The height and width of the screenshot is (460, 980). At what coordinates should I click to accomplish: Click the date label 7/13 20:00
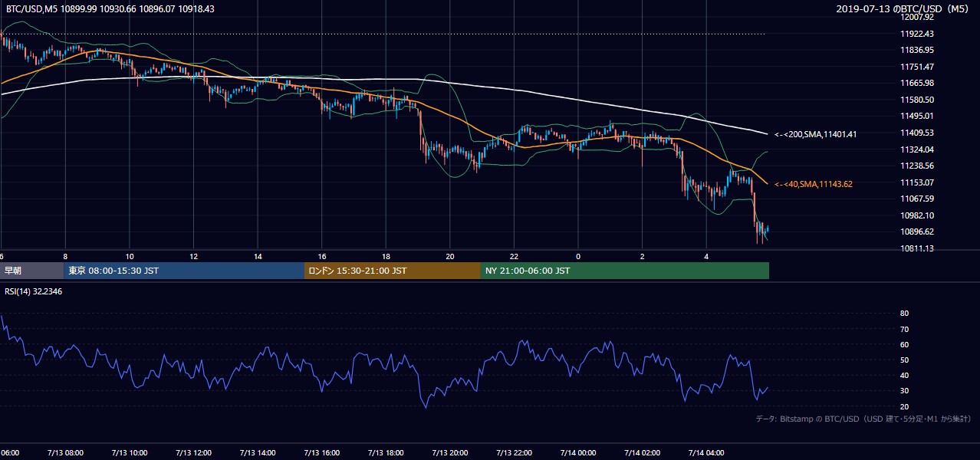click(x=449, y=453)
